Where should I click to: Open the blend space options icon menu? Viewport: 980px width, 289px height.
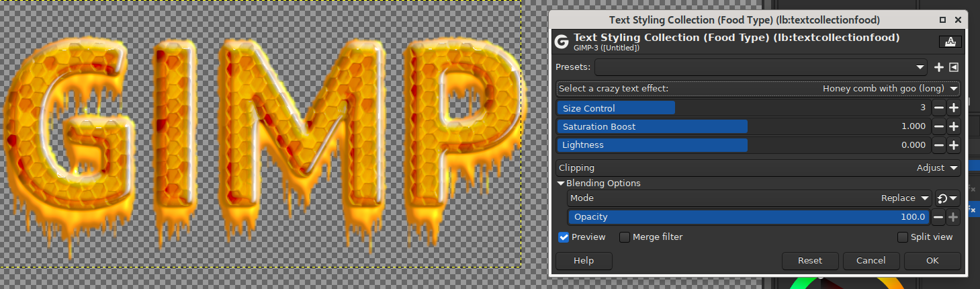948,198
